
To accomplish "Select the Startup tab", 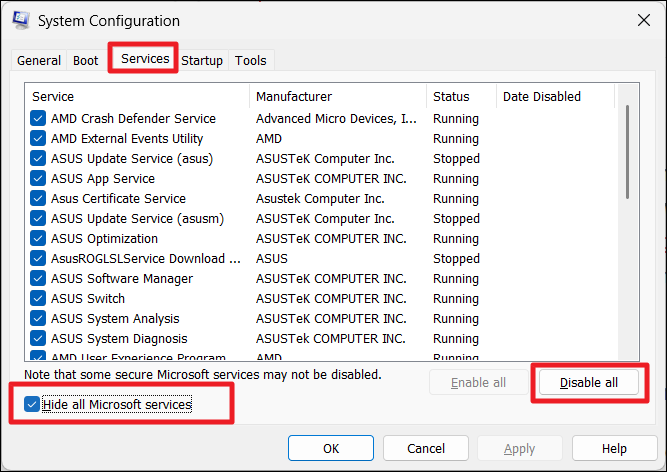I will tap(202, 60).
